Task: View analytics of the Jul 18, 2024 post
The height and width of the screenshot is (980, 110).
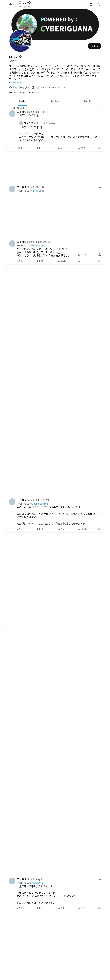Action: tap(82, 529)
